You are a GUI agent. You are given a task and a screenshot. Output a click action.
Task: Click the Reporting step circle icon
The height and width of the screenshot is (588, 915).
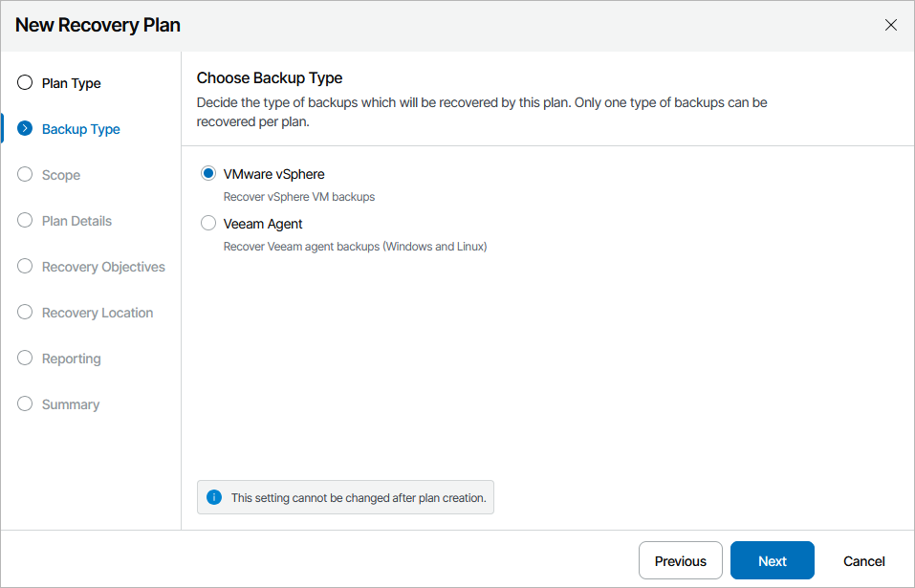[x=24, y=358]
